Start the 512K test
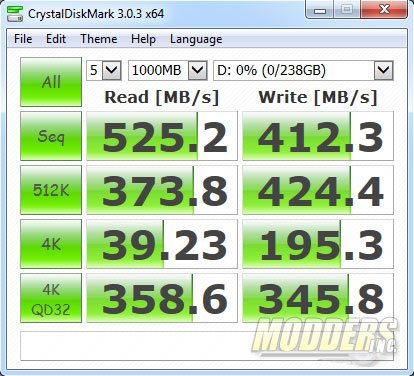This screenshot has width=414, height=376. [51, 190]
